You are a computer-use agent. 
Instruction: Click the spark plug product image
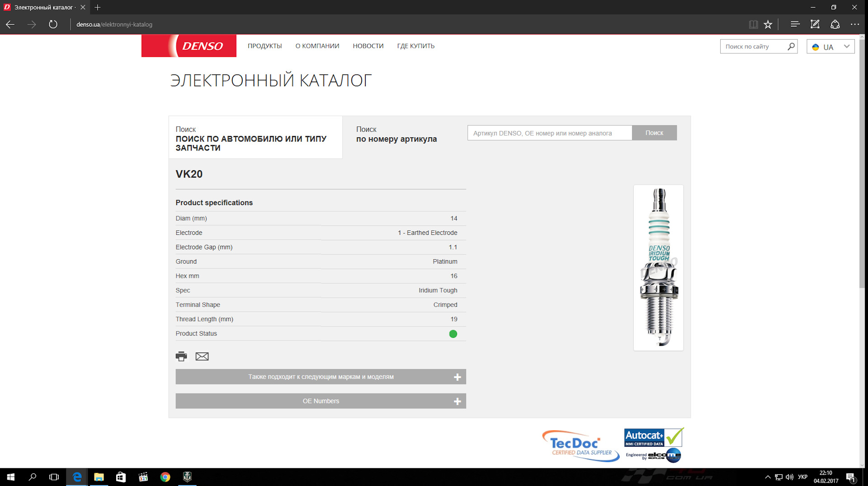click(x=658, y=267)
